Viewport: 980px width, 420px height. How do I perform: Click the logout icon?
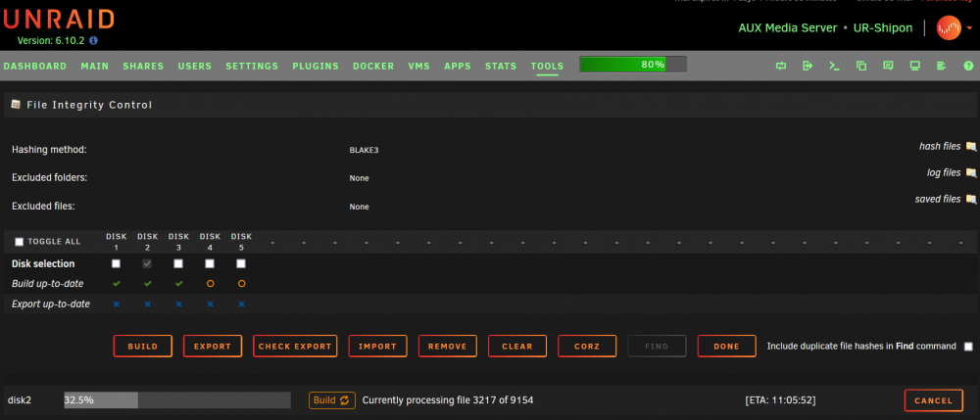808,66
